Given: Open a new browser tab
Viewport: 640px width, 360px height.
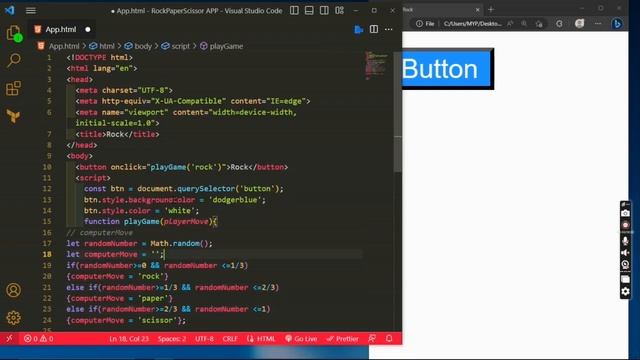Looking at the screenshot, I should (491, 9).
